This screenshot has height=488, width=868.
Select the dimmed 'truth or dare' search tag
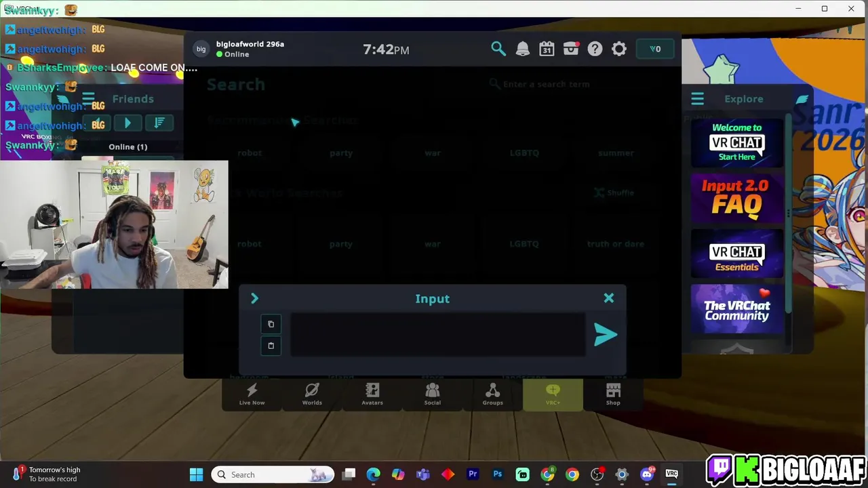616,244
